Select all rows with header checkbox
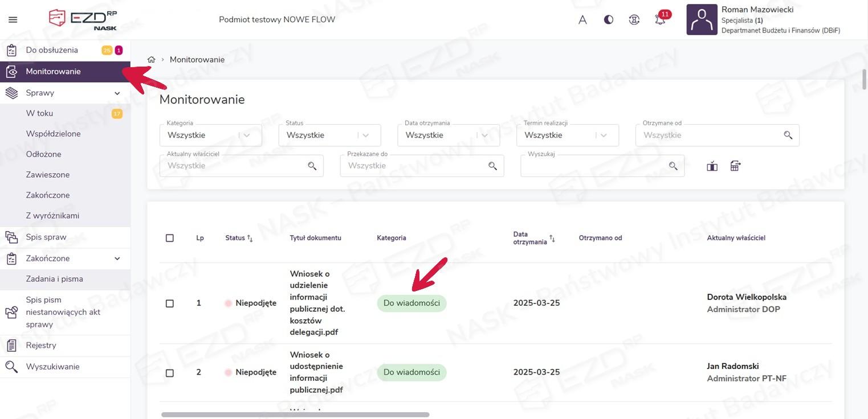The image size is (868, 419). (170, 238)
